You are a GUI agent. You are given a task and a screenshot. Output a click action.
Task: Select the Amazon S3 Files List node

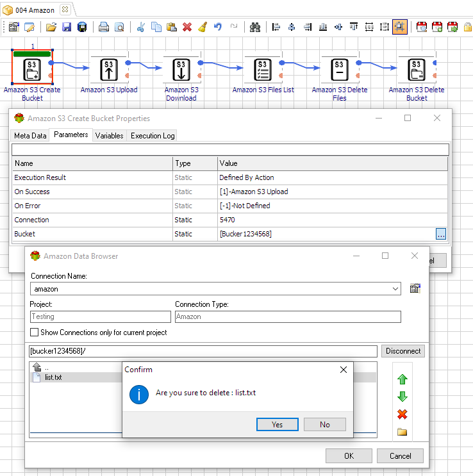(263, 70)
